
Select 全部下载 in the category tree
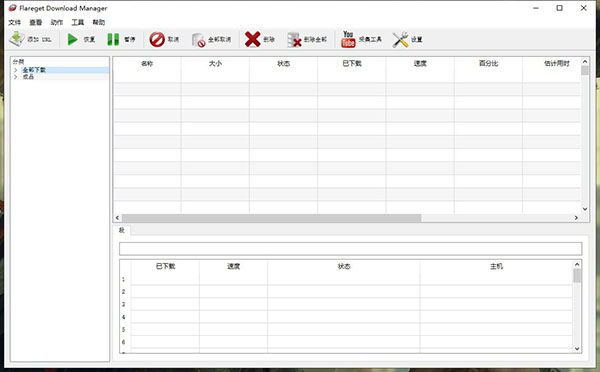tap(34, 70)
